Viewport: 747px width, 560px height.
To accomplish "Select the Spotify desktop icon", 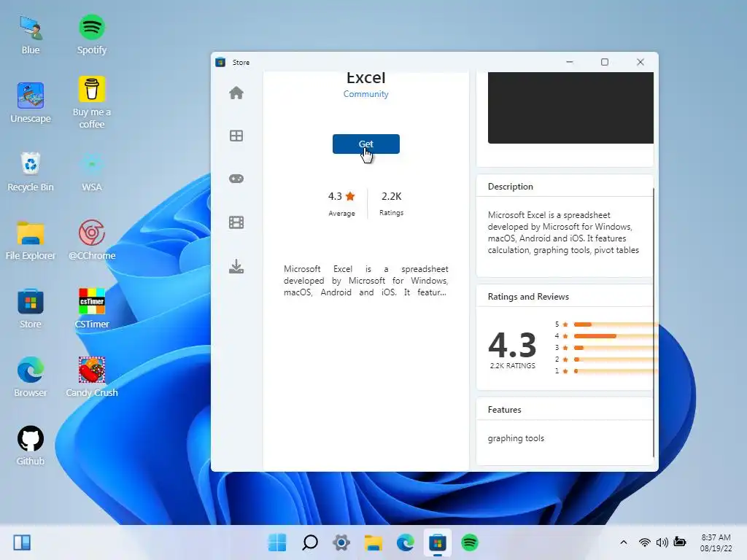I will pos(91,35).
